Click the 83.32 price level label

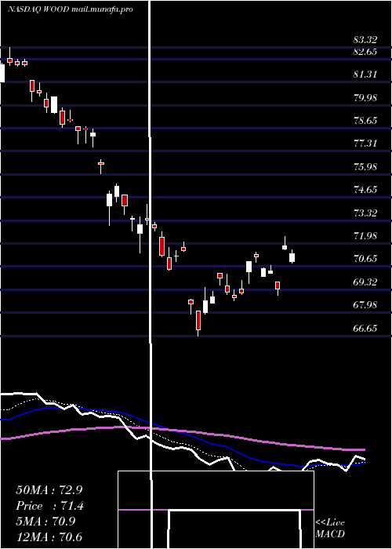[365, 40]
